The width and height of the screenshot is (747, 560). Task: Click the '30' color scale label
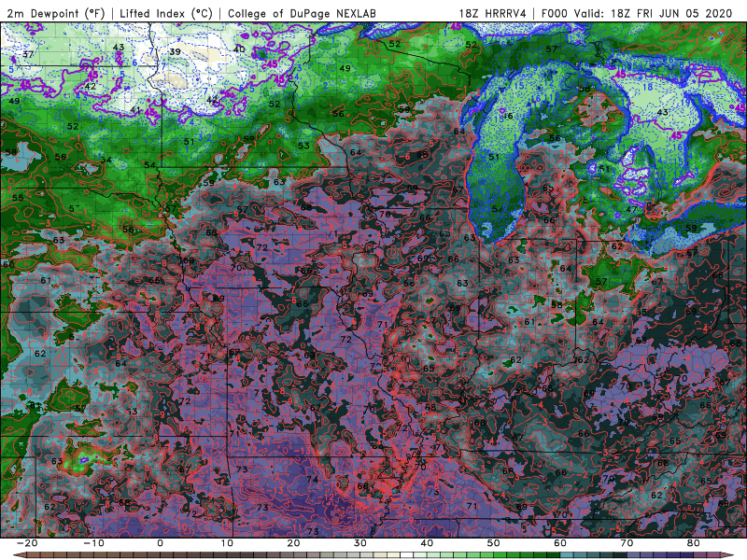click(360, 543)
